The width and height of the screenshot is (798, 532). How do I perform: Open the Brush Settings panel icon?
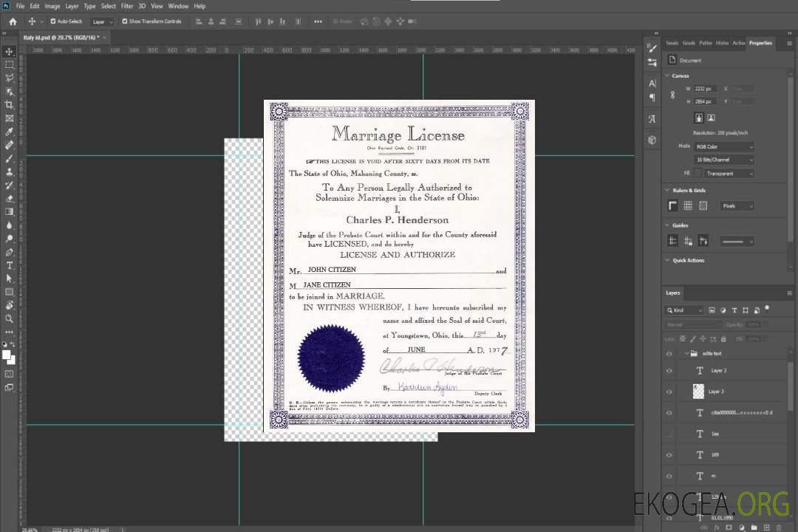coord(652,48)
